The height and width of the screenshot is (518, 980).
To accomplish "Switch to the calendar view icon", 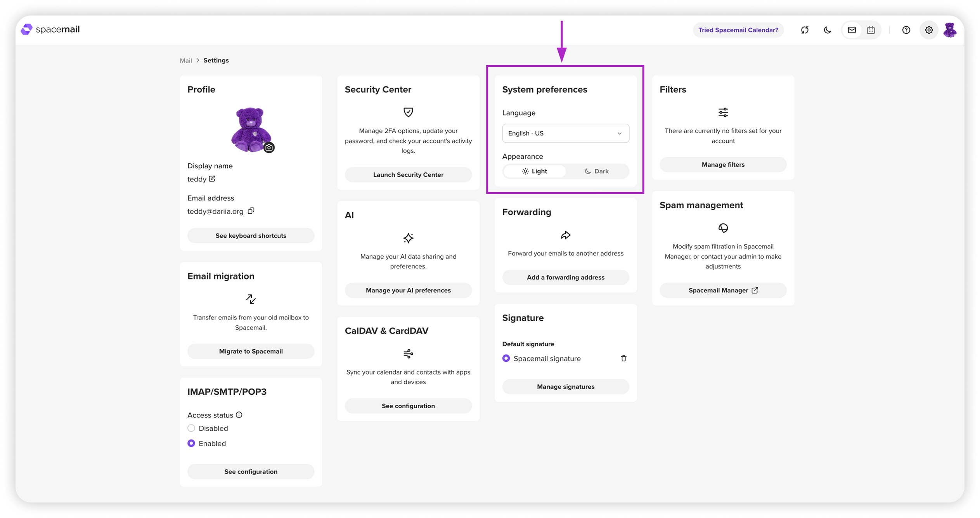I will pos(871,30).
